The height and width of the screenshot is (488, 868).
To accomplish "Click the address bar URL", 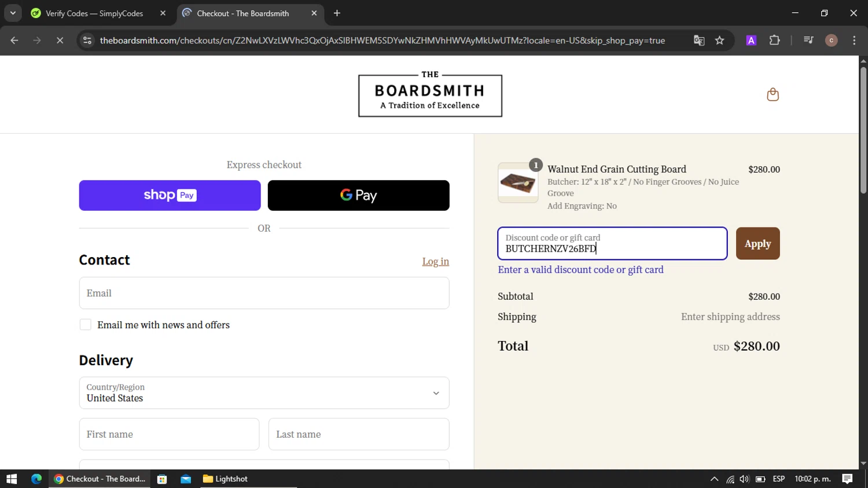I will (x=382, y=41).
